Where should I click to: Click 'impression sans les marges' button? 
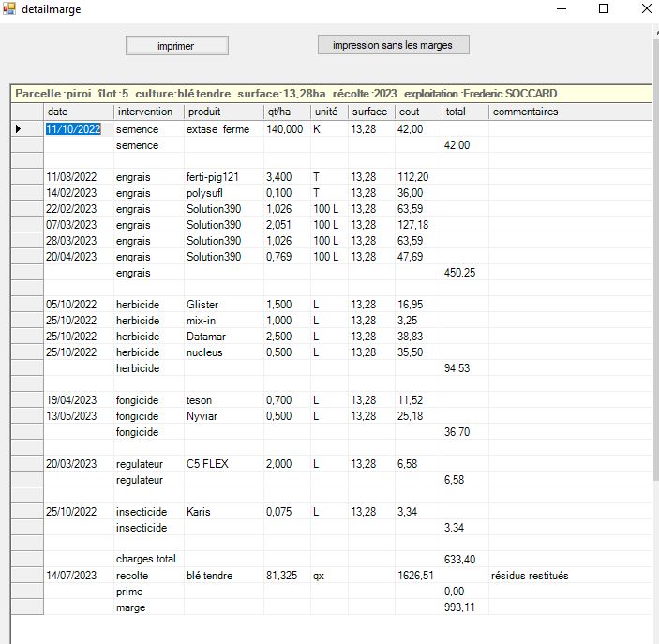pyautogui.click(x=393, y=45)
